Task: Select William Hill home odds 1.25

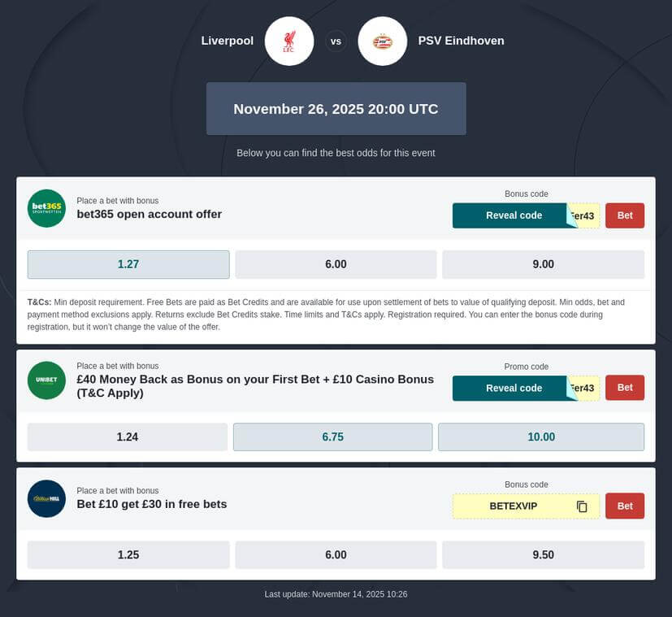Action: [128, 555]
